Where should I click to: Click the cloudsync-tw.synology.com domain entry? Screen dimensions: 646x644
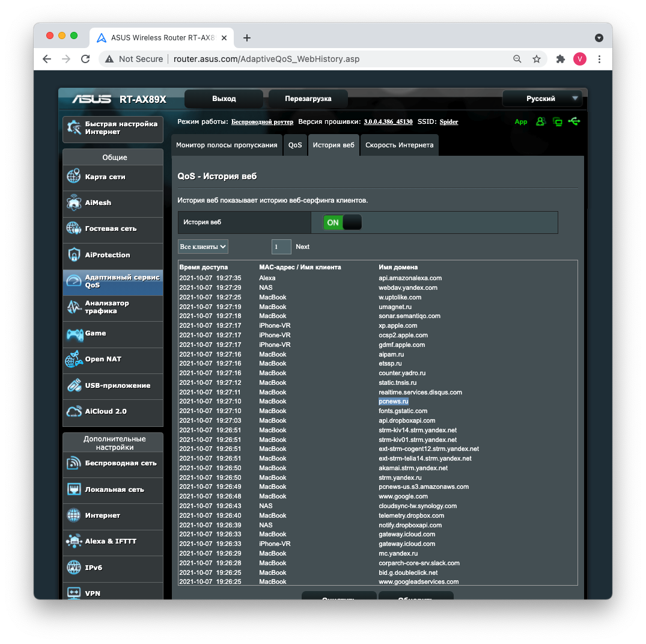tap(418, 506)
